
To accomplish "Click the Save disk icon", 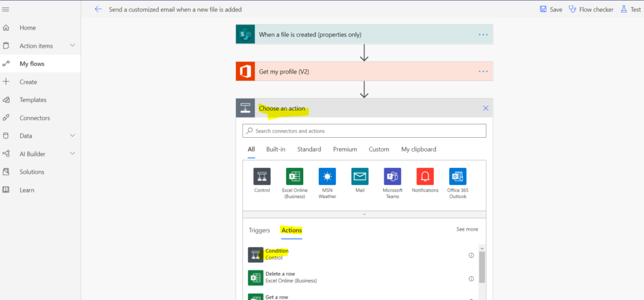I will (543, 9).
